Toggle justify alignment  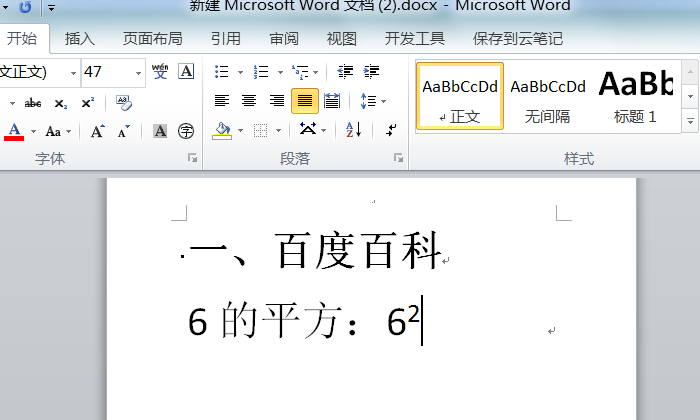[x=305, y=101]
